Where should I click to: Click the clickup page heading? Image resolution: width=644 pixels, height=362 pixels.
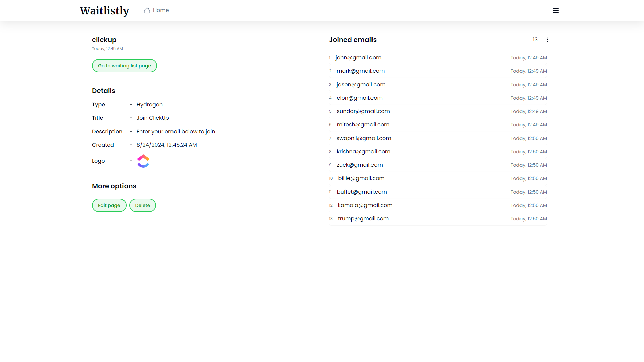click(x=104, y=40)
